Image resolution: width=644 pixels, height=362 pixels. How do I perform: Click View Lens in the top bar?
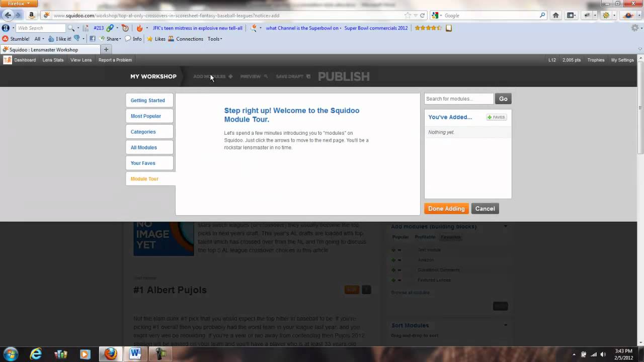tap(81, 60)
